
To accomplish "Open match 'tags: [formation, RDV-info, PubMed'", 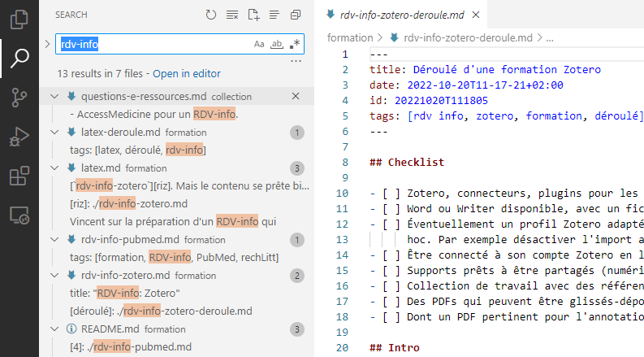I will coord(174,258).
